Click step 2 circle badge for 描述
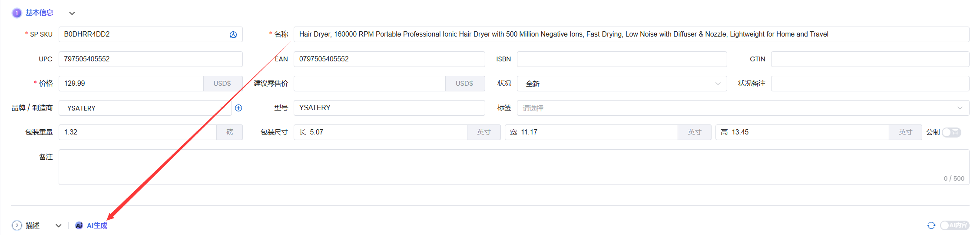The image size is (980, 235). pos(17,225)
